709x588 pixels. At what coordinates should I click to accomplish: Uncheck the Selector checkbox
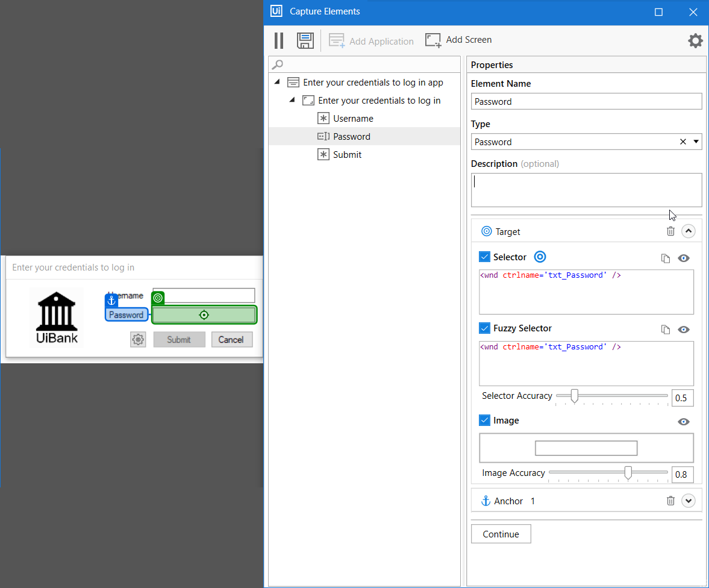484,257
